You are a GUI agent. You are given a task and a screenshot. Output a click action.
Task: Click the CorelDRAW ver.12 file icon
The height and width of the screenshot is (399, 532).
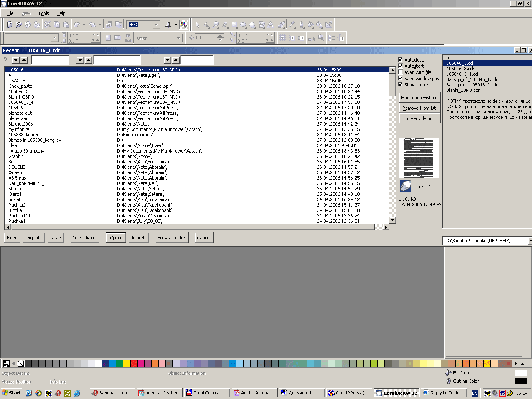(405, 186)
